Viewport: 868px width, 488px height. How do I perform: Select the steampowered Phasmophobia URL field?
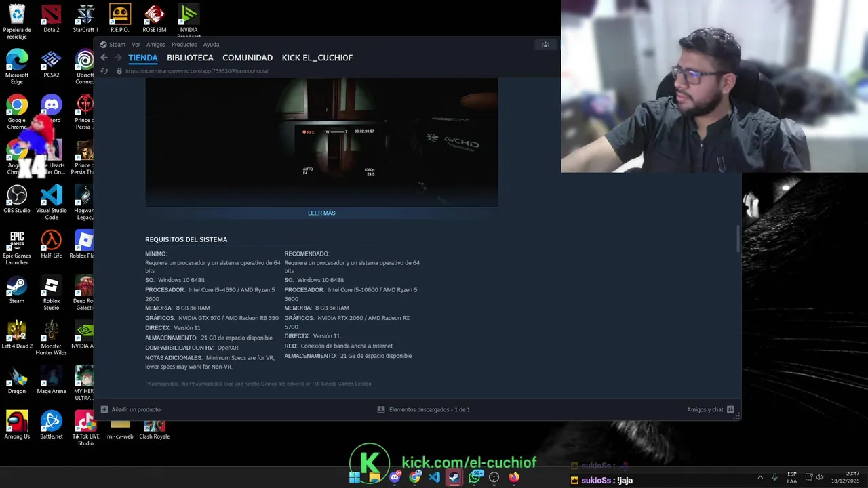pyautogui.click(x=197, y=70)
